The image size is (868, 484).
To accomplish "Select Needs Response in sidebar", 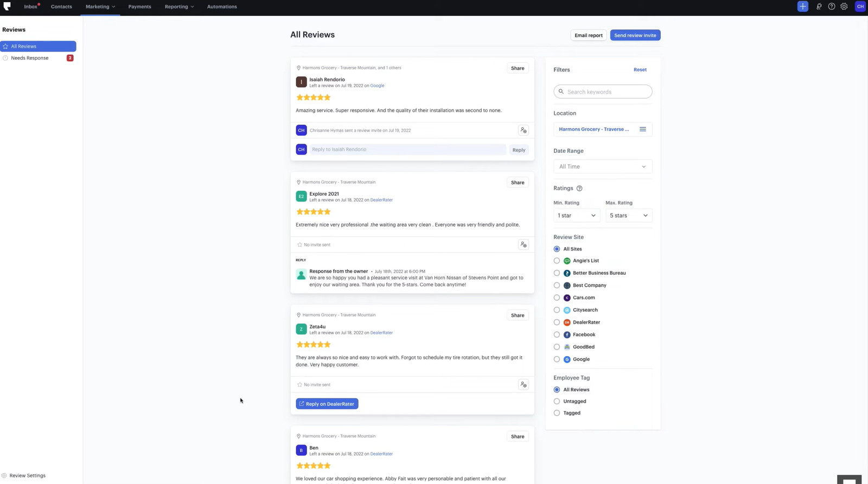I will click(38, 58).
